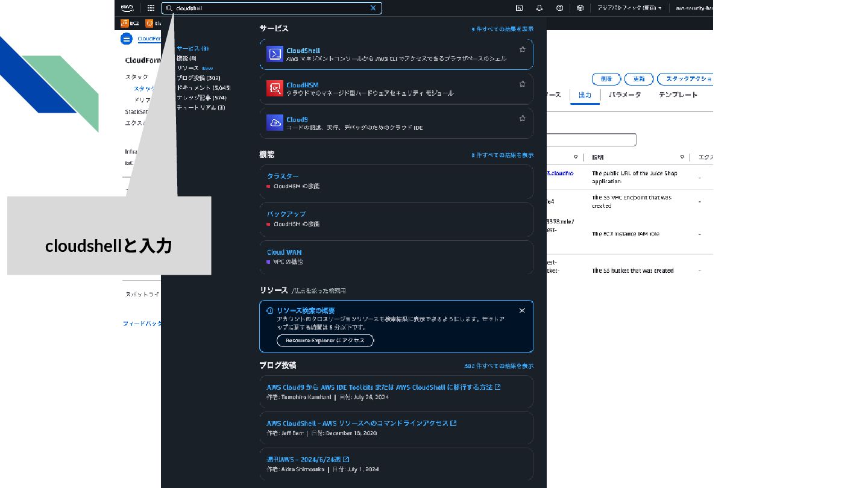Show all 302 blog post results
This screenshot has height=488, width=868.
pos(498,366)
